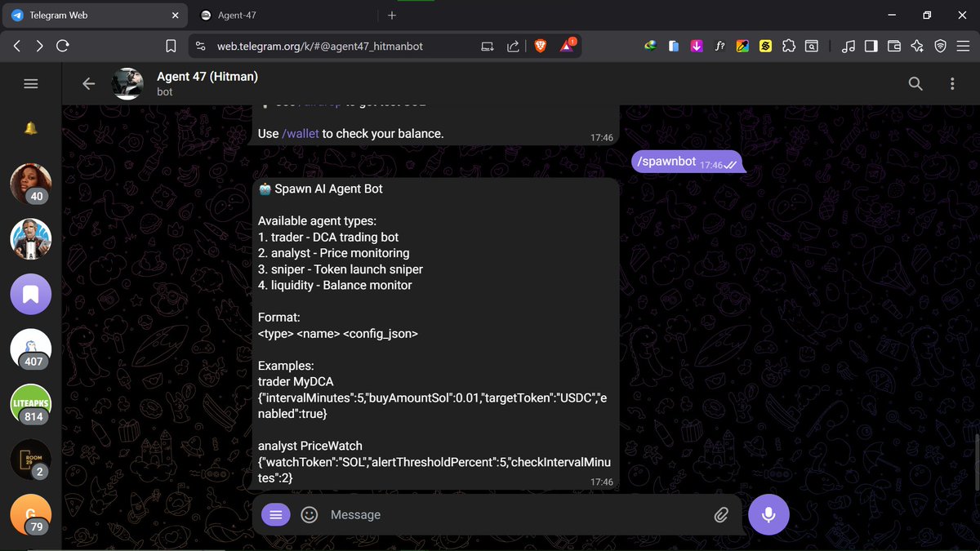The height and width of the screenshot is (551, 980).
Task: Open the chat with 407 unread messages
Action: pos(31,350)
